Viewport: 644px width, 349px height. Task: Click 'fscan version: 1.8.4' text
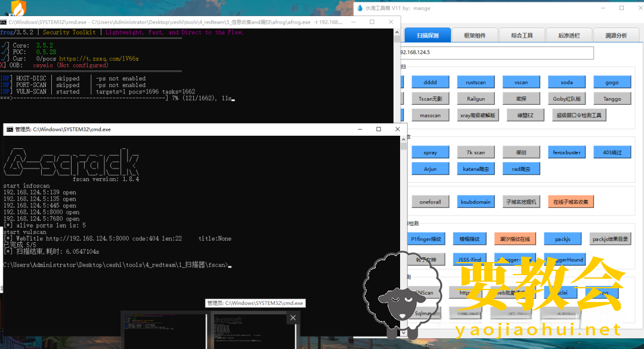click(106, 179)
